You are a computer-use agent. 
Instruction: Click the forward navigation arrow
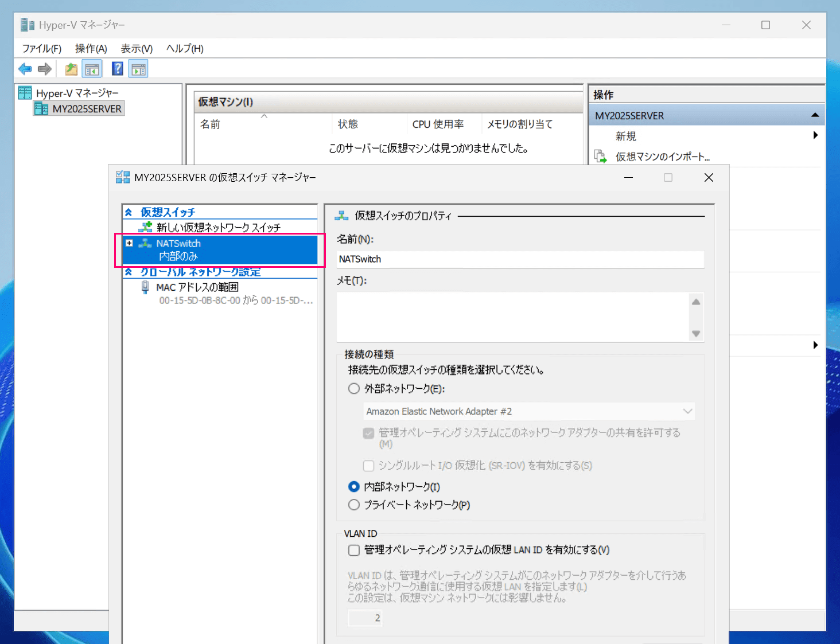44,68
